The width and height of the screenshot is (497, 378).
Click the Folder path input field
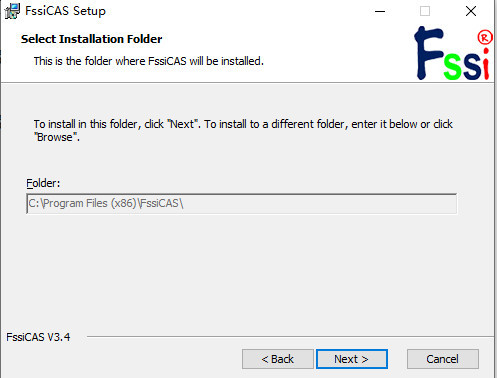[x=242, y=203]
